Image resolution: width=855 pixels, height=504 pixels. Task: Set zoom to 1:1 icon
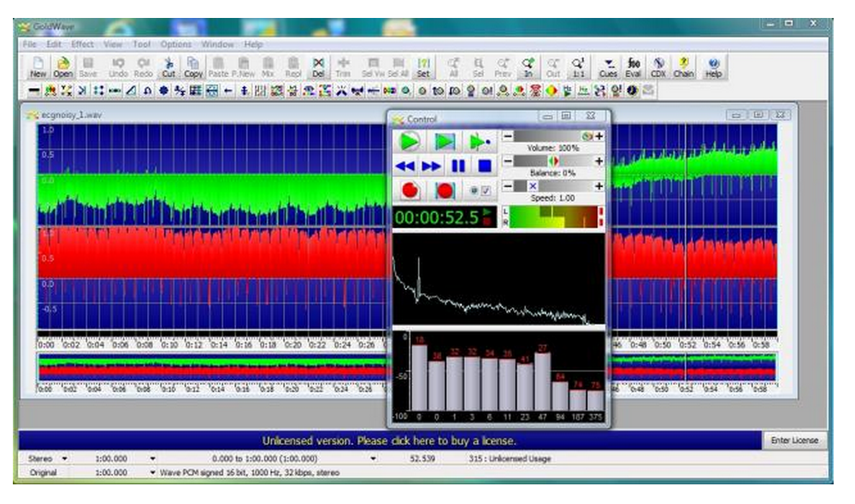point(578,67)
